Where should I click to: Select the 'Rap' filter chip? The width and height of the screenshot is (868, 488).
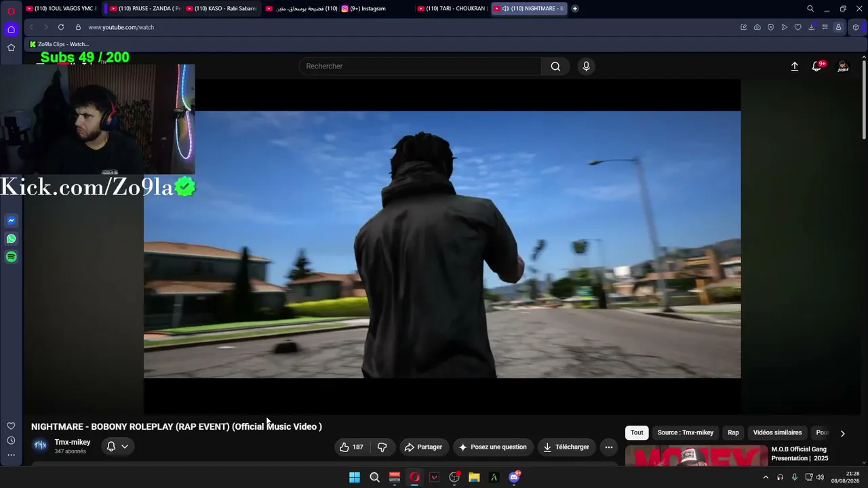(733, 432)
